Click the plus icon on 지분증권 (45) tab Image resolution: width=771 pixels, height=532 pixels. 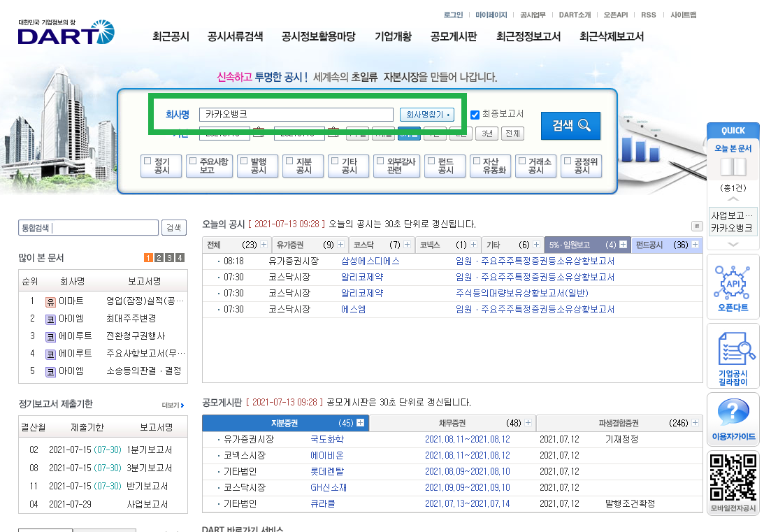[361, 422]
